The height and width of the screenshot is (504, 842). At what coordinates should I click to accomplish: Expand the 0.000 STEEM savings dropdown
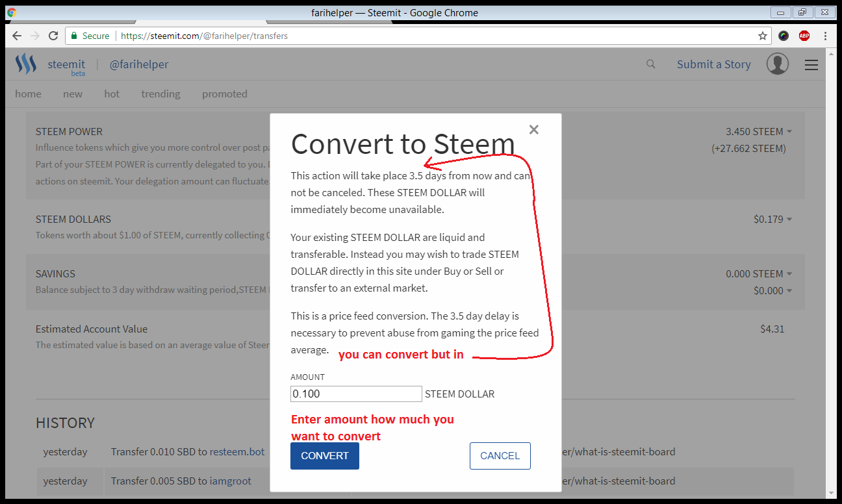pos(759,274)
